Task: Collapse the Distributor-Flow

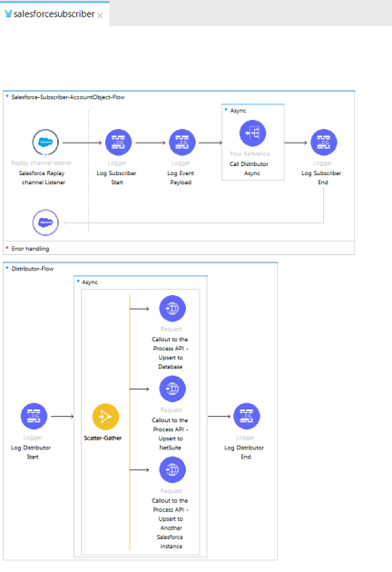Action: (7, 268)
